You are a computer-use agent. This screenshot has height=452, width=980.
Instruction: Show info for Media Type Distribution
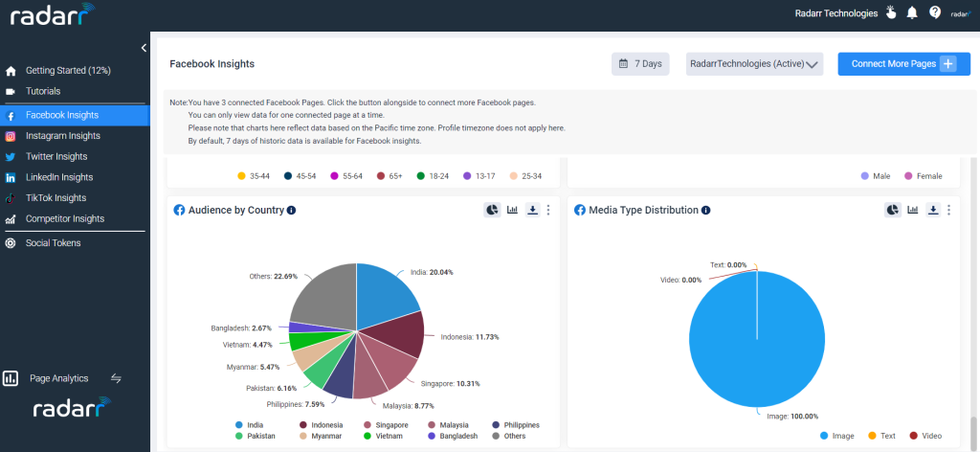click(x=705, y=210)
